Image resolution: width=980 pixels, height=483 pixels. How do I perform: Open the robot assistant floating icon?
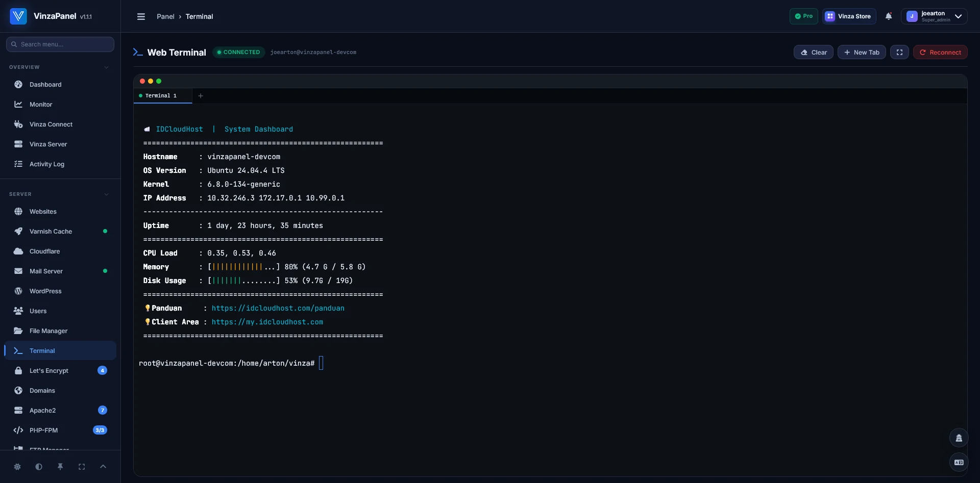click(959, 438)
